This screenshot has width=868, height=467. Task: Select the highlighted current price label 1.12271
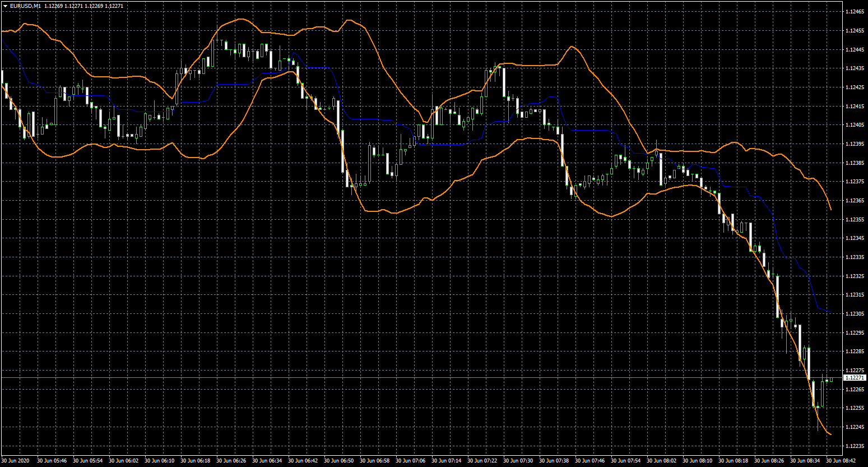click(855, 378)
